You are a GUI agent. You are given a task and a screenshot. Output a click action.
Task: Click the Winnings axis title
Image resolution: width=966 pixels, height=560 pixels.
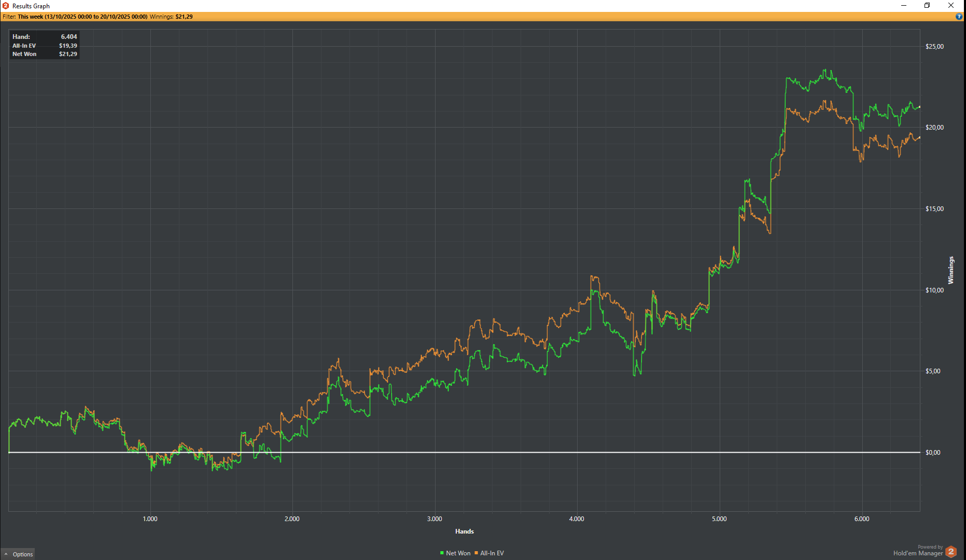pos(951,270)
